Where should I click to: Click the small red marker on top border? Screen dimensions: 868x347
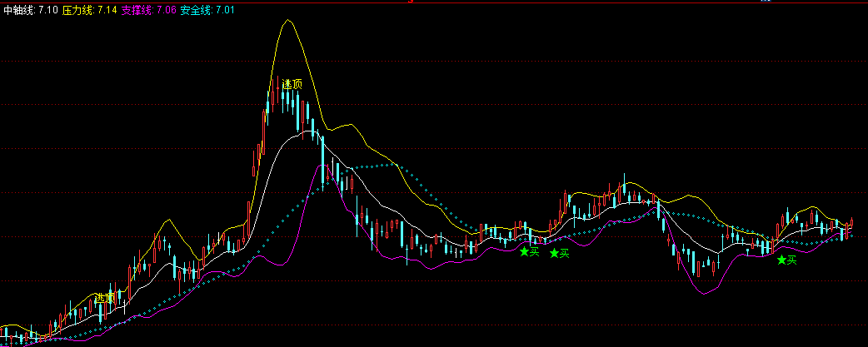(411, 2)
